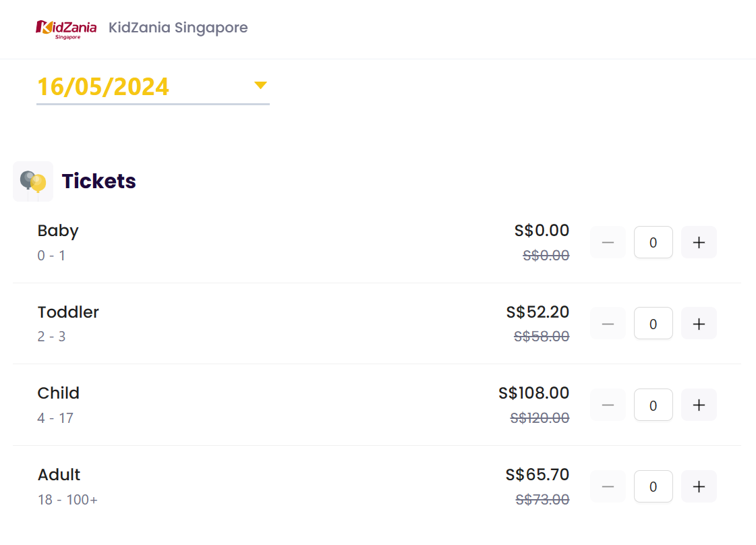Click the balloons icon beside Tickets

(33, 181)
